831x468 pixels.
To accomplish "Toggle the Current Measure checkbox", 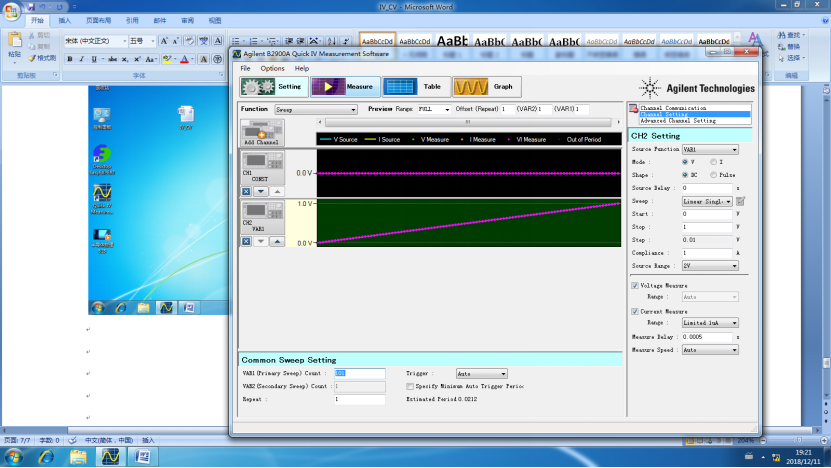I will point(635,312).
